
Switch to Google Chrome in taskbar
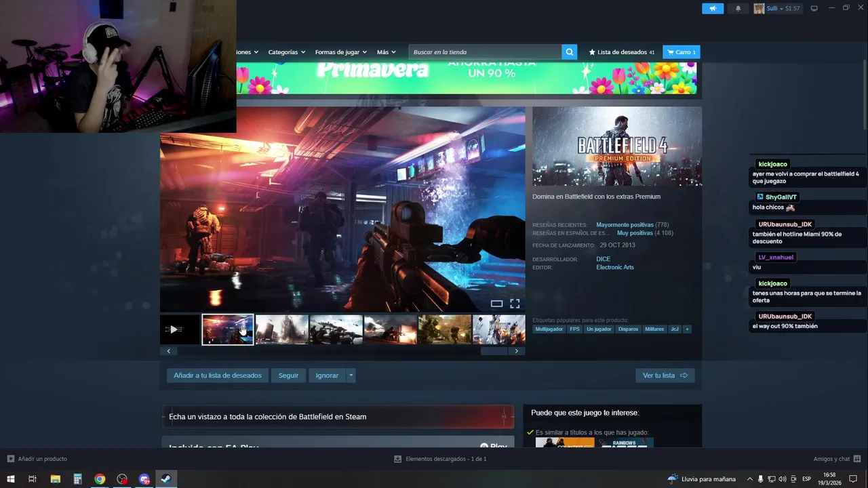click(x=100, y=479)
